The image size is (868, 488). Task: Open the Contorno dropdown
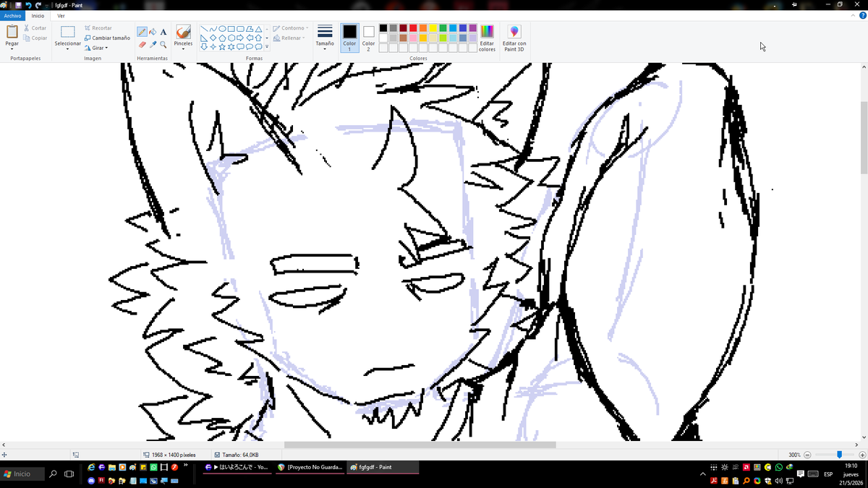(290, 28)
